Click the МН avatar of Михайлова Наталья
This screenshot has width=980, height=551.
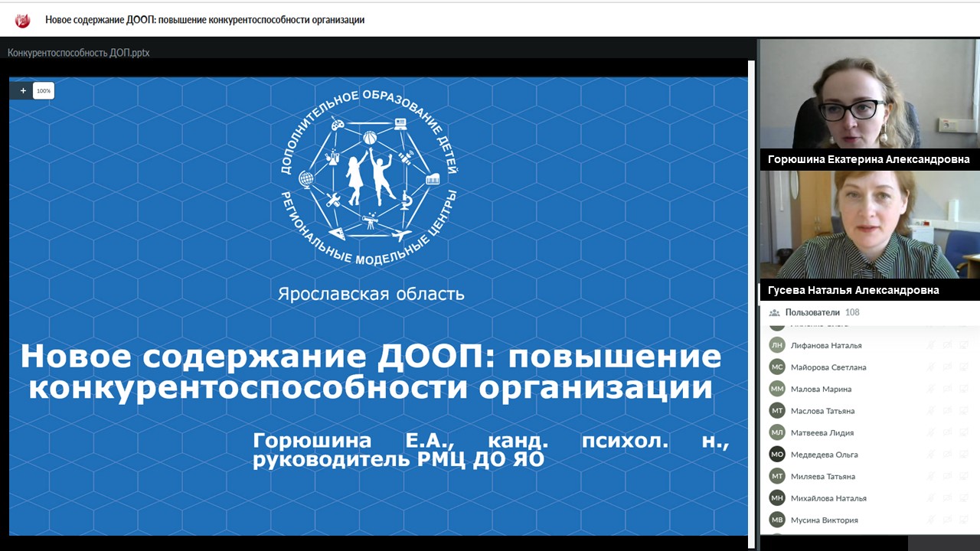coord(777,498)
